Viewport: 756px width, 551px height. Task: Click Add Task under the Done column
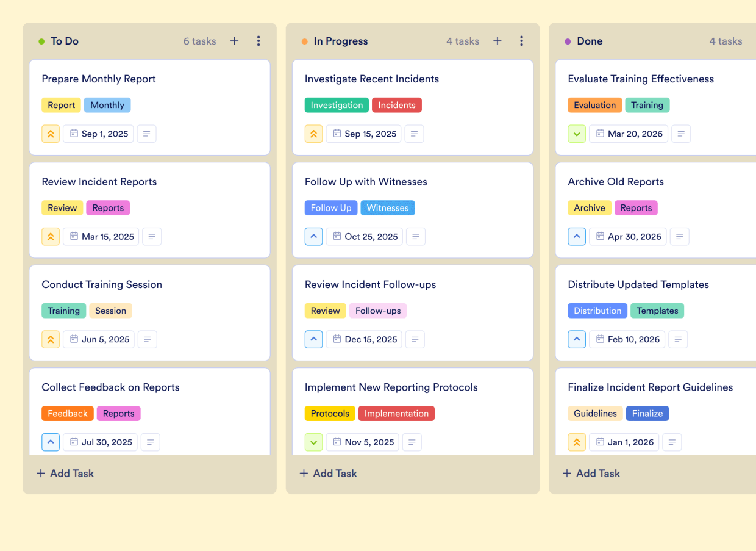(591, 473)
